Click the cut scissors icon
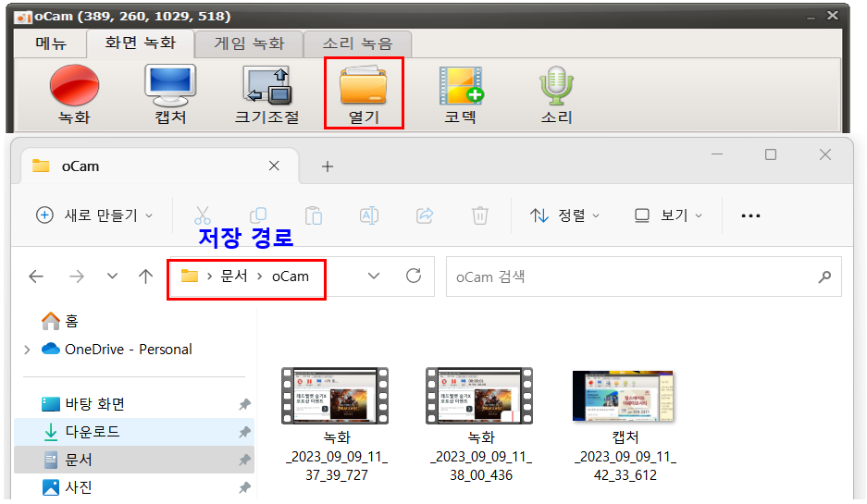The height and width of the screenshot is (504, 867). point(203,215)
